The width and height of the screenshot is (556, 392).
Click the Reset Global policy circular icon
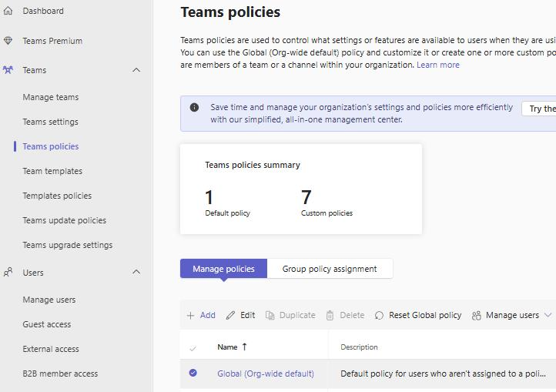tap(379, 316)
